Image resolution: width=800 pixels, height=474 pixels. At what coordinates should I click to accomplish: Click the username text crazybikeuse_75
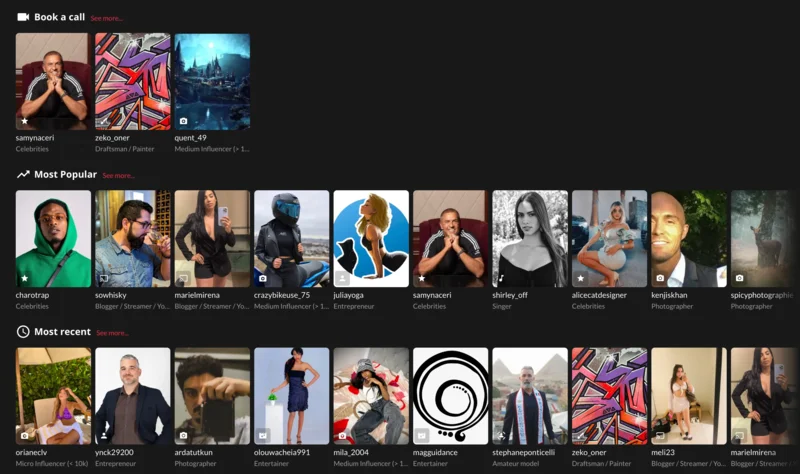pos(282,295)
